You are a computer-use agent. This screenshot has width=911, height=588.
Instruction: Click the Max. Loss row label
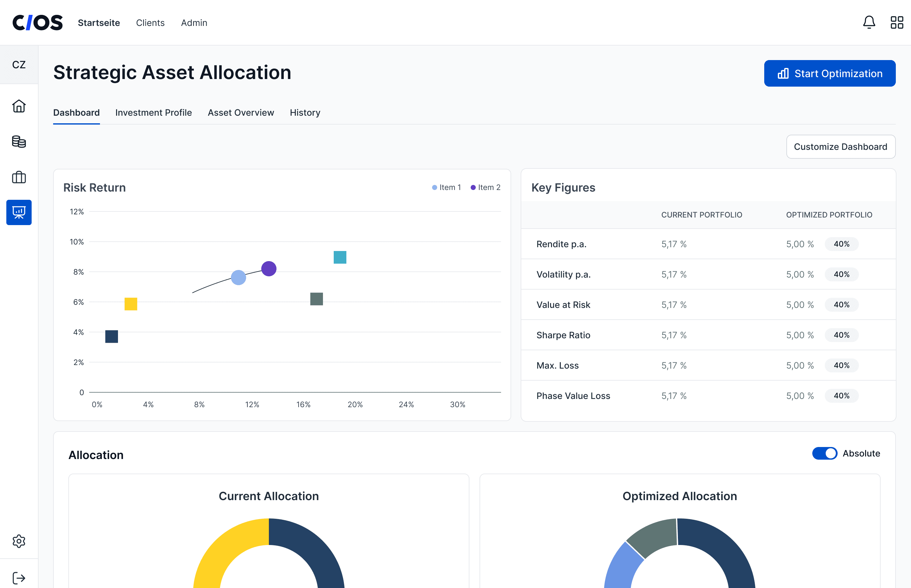click(557, 365)
